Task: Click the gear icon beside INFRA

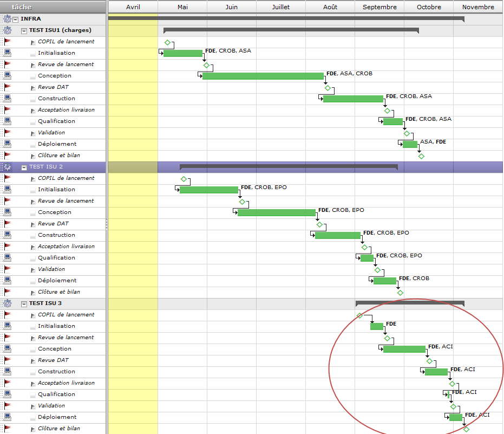Action: pos(8,19)
